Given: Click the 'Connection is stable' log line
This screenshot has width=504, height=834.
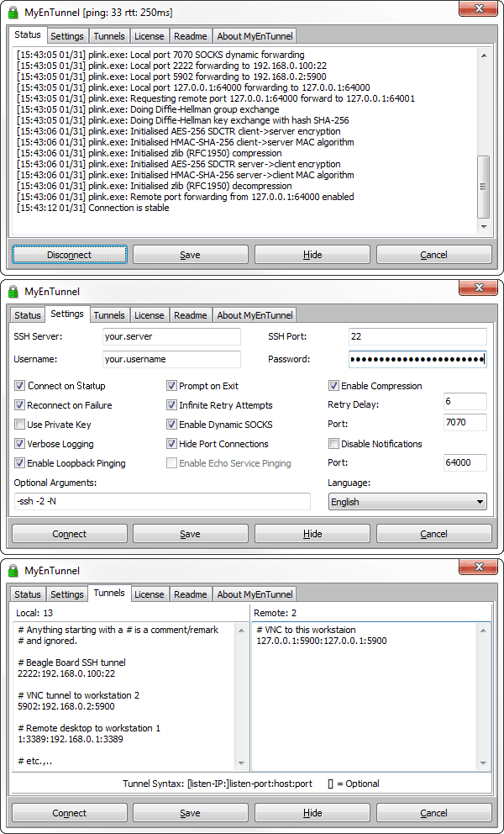Looking at the screenshot, I should [92, 208].
